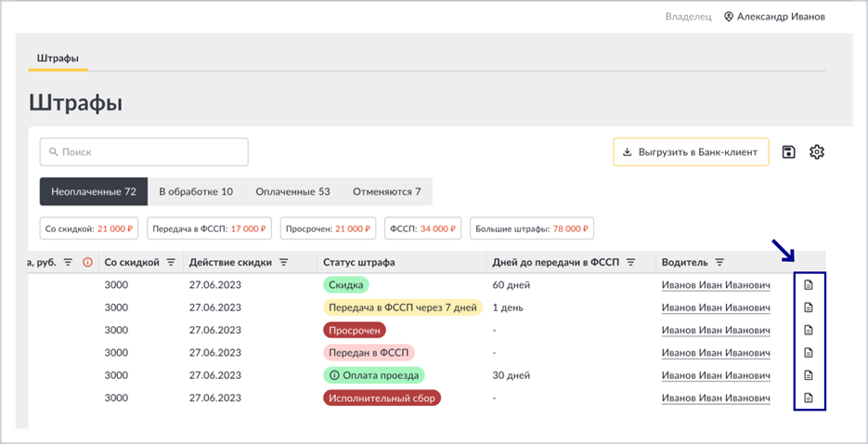Filter by Передача в ФССП: 17 000 ₽ chip

pyautogui.click(x=209, y=229)
